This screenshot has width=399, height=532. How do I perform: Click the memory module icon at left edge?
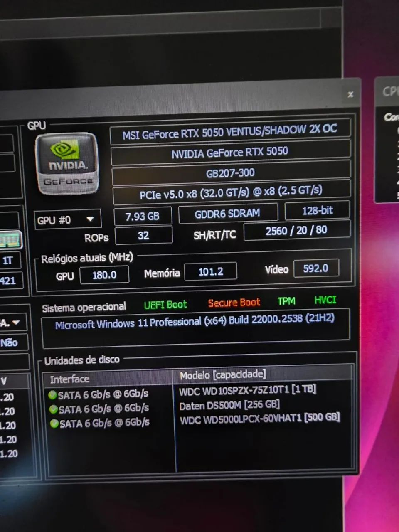(11, 240)
